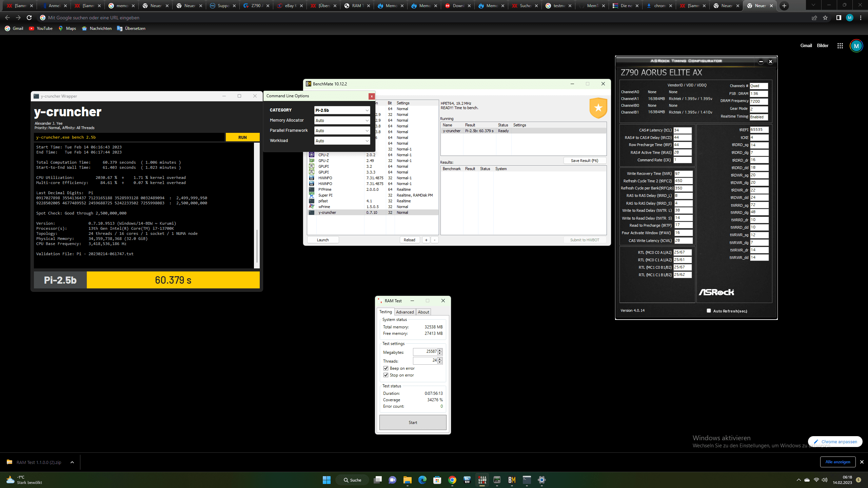Select the GPUPI 3.3.3 pi icon
The image size is (868, 488).
tap(312, 172)
